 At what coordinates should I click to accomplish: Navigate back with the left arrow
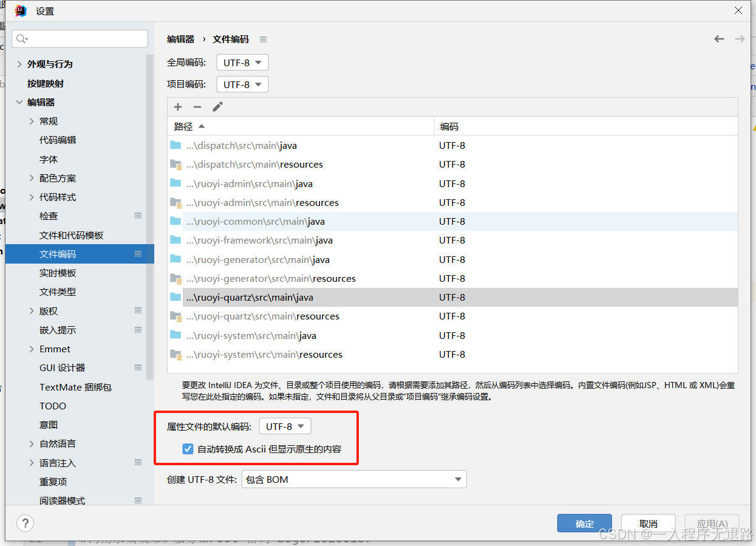[x=719, y=39]
